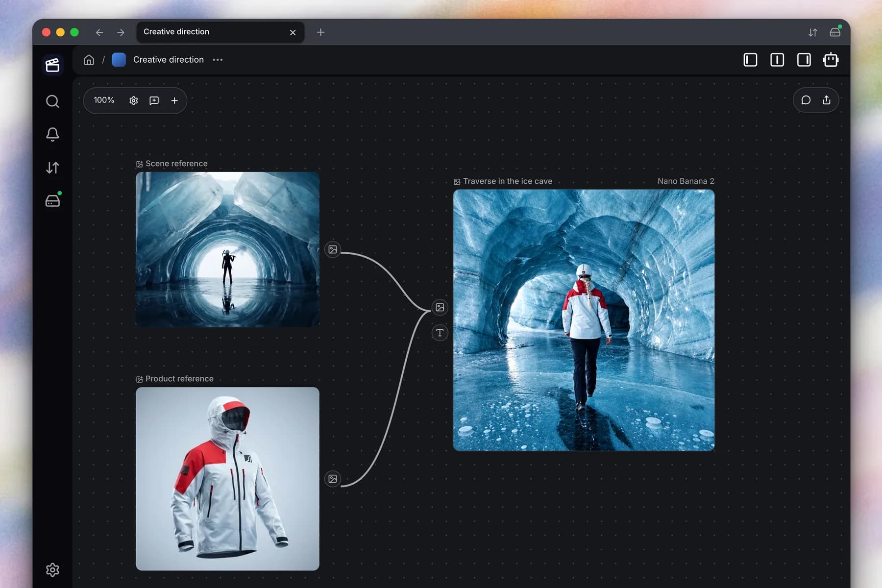This screenshot has width=882, height=588.
Task: Open sidebar storage drive icon
Action: pyautogui.click(x=52, y=200)
